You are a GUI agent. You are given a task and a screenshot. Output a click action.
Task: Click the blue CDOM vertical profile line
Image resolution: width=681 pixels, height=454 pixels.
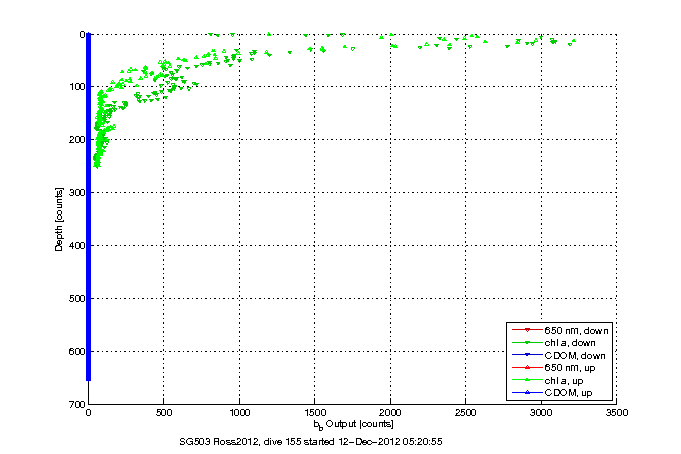(89, 207)
